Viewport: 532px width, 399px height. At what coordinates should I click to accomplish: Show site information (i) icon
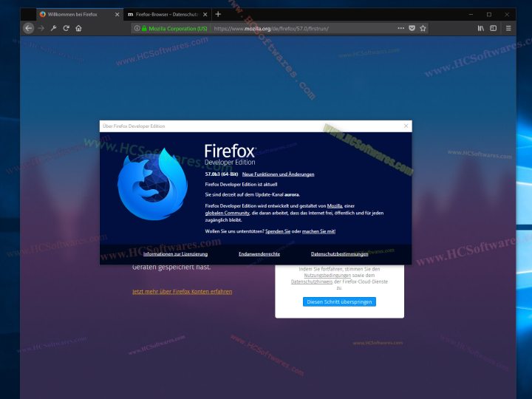pyautogui.click(x=137, y=29)
